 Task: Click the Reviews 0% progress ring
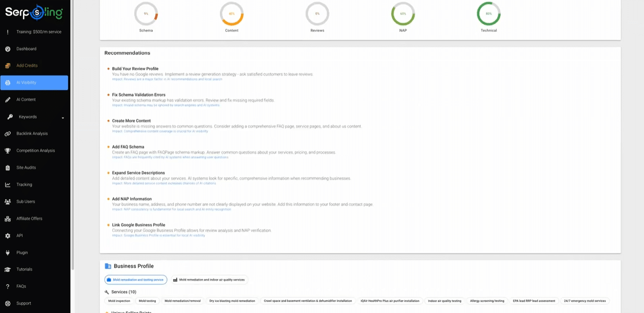point(318,14)
